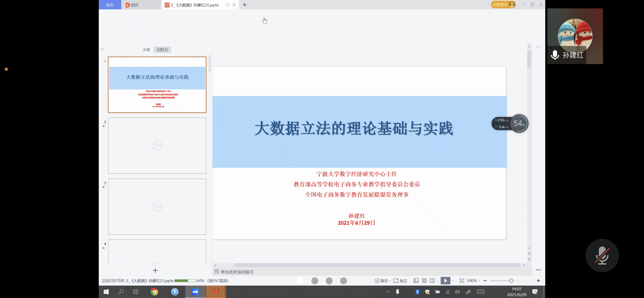644x298 pixels.
Task: Click the 备注 notes icon
Action: point(380,281)
